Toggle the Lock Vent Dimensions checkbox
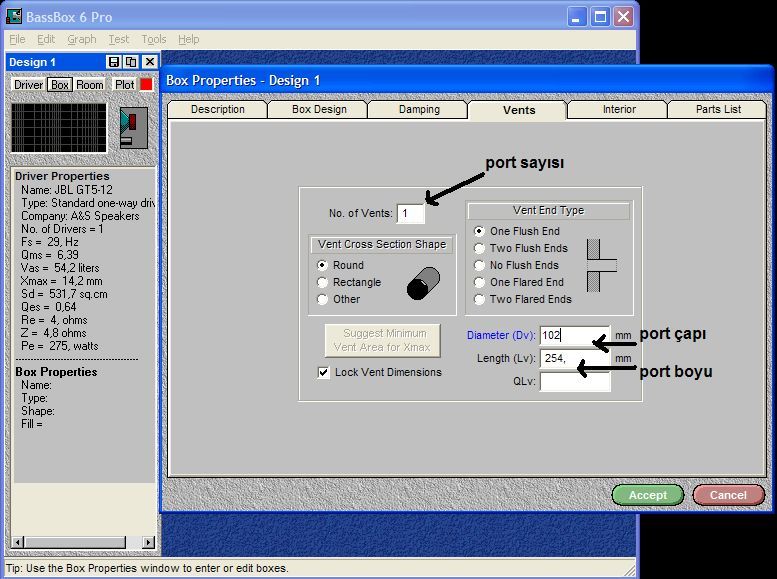The height and width of the screenshot is (579, 777). 323,372
